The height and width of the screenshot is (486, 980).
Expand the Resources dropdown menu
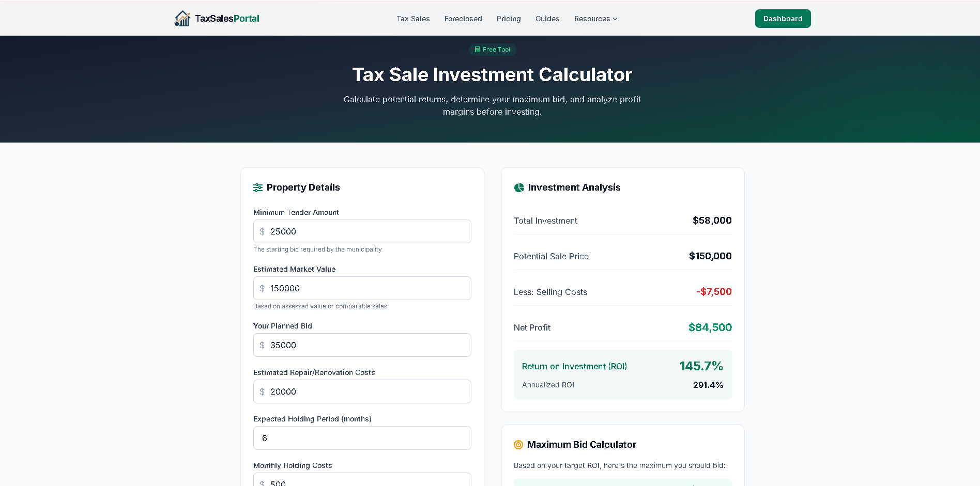point(595,19)
